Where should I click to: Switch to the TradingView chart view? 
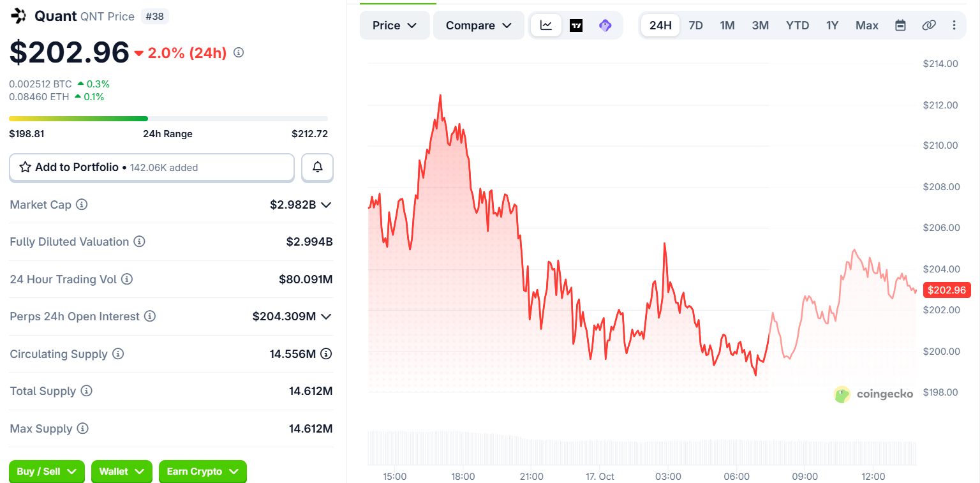(x=576, y=26)
